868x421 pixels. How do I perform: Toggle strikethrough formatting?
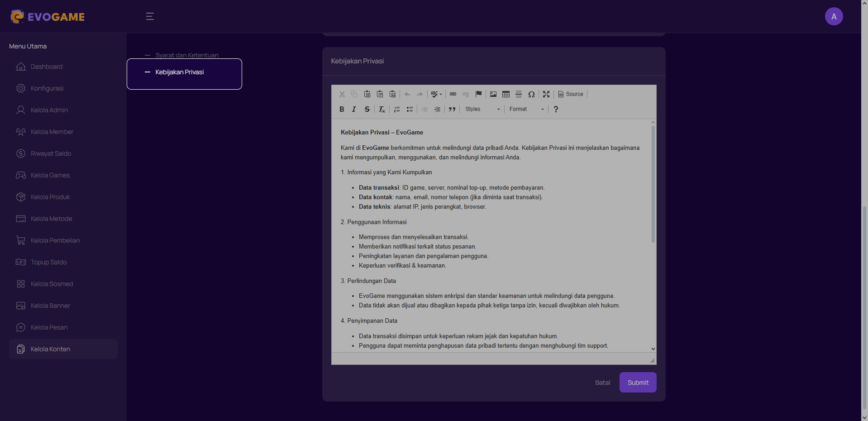(367, 109)
